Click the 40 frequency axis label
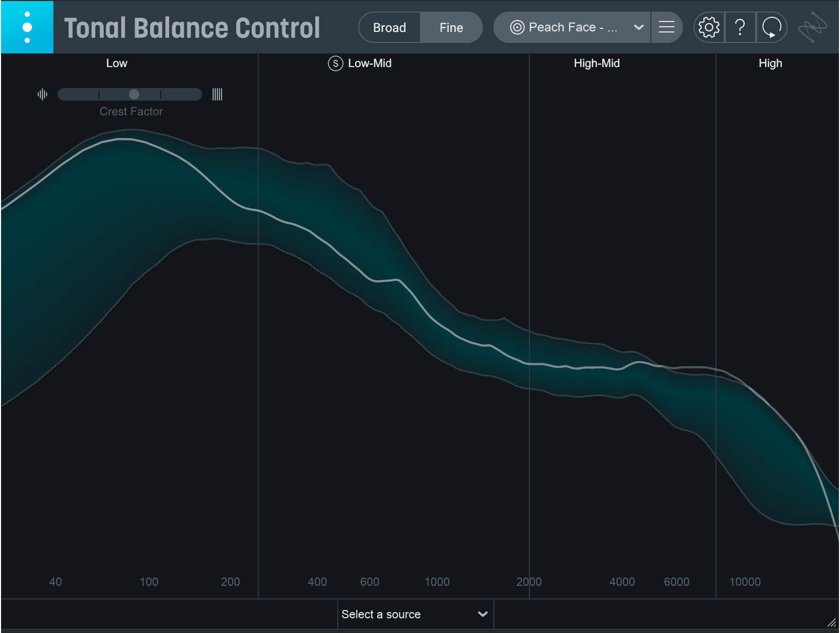Image resolution: width=840 pixels, height=633 pixels. tap(56, 582)
